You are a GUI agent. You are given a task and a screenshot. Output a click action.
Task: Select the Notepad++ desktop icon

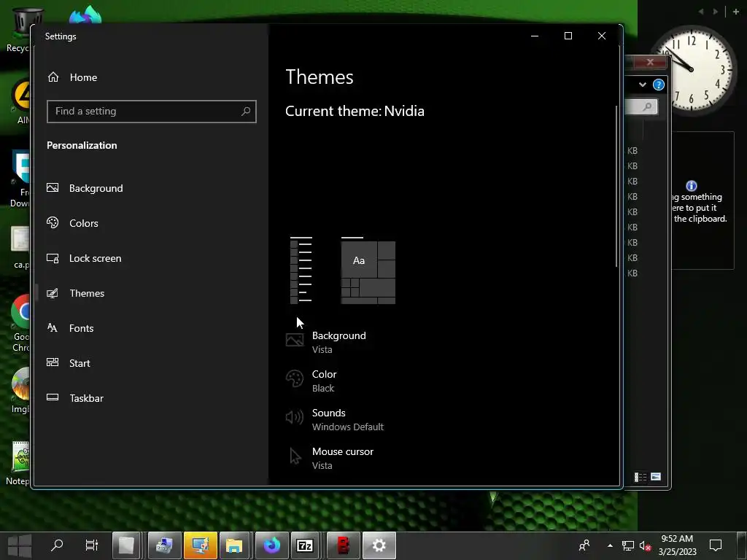point(19,463)
